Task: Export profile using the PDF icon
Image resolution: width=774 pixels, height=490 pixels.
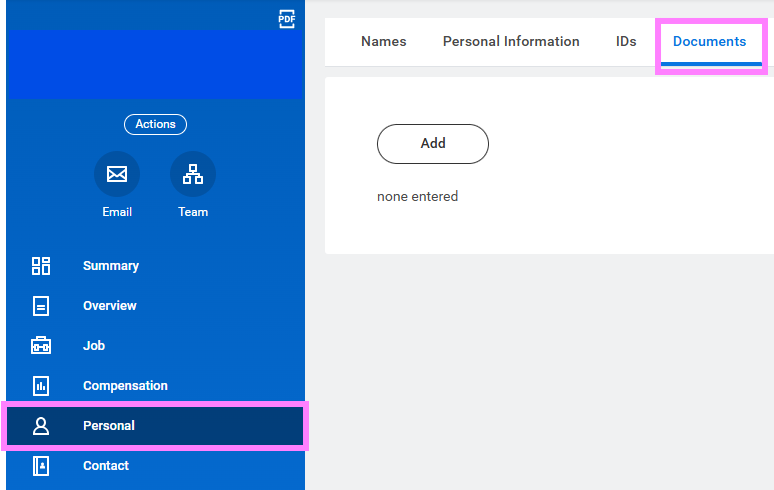Action: [x=286, y=19]
